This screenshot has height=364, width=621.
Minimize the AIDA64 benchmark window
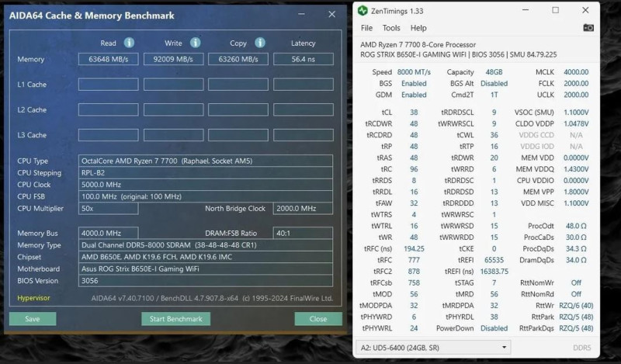pyautogui.click(x=301, y=14)
